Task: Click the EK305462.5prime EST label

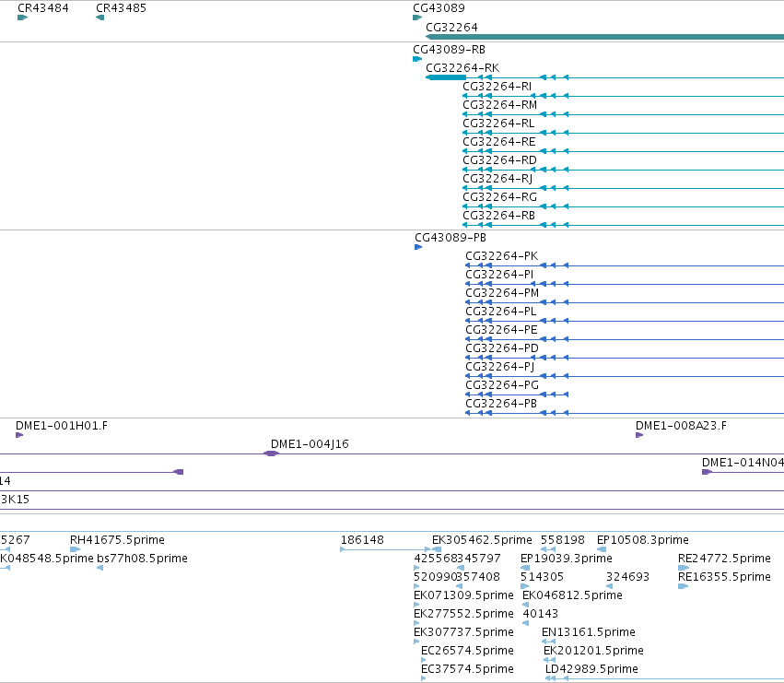Action: click(482, 540)
